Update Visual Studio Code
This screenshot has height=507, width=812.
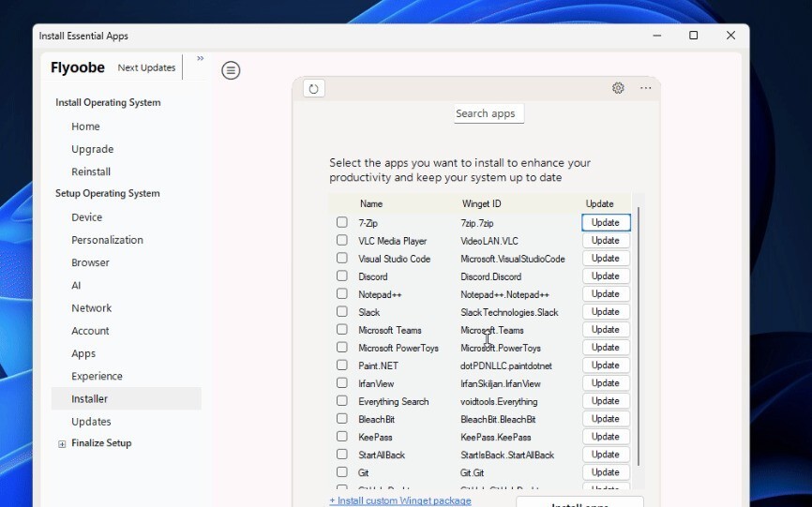click(x=605, y=259)
